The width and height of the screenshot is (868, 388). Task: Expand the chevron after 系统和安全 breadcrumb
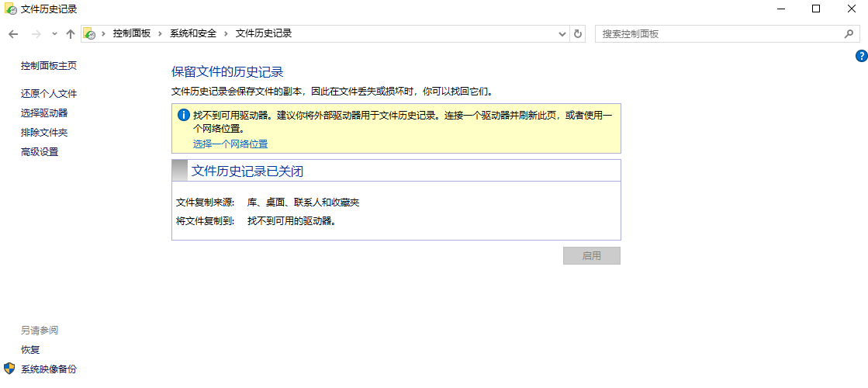(227, 34)
